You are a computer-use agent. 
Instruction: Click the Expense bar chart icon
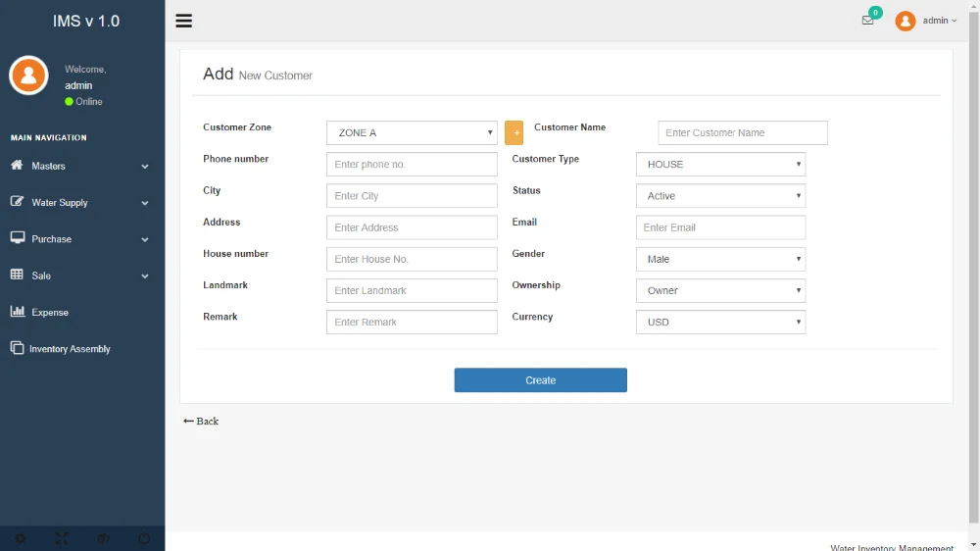17,312
